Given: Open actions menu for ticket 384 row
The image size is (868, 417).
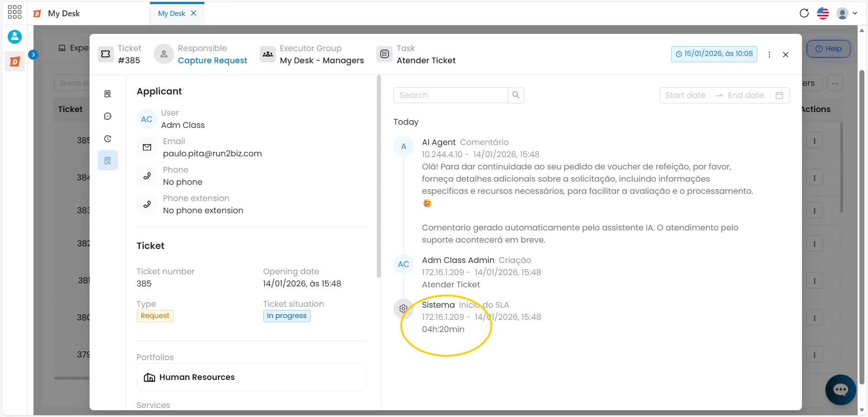Looking at the screenshot, I should click(x=815, y=178).
